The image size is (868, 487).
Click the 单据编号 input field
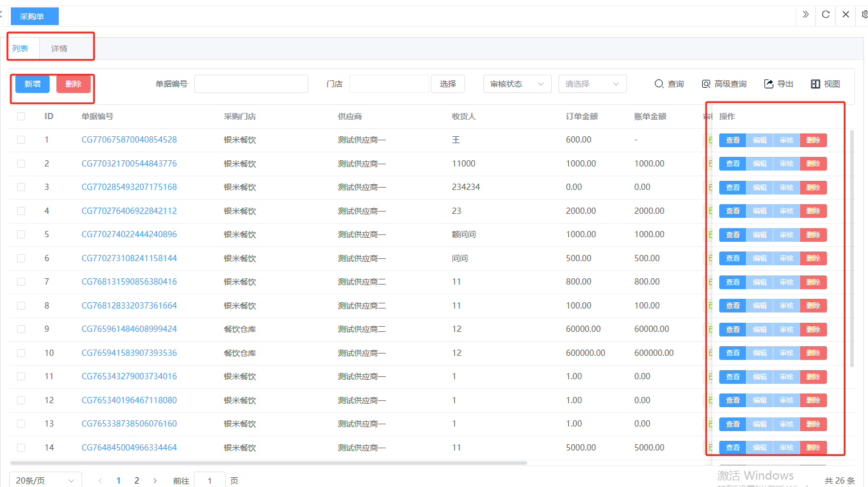[251, 84]
